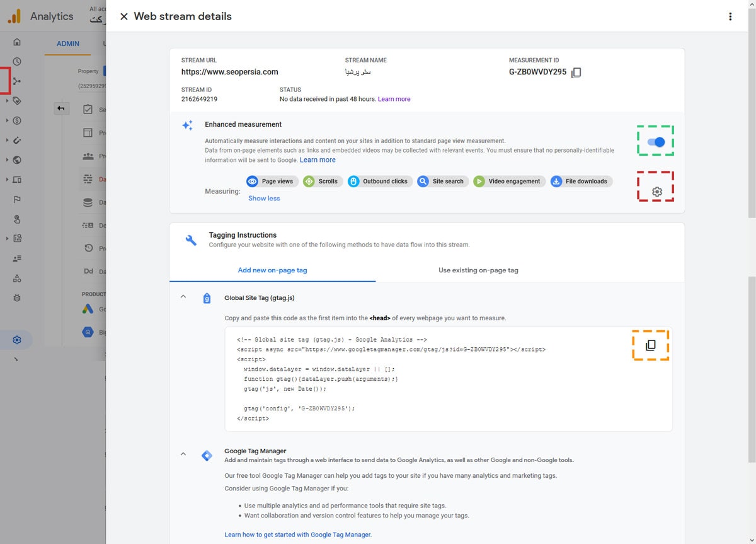The height and width of the screenshot is (544, 756).
Task: Open the Google Ads product link icon
Action: pyautogui.click(x=88, y=310)
